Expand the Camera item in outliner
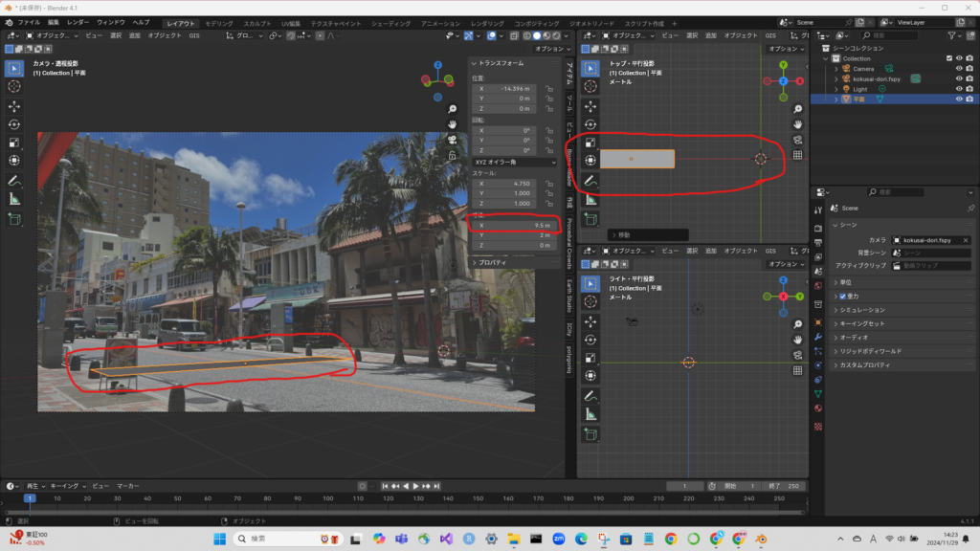Screen dimensions: 980x551 [x=835, y=69]
